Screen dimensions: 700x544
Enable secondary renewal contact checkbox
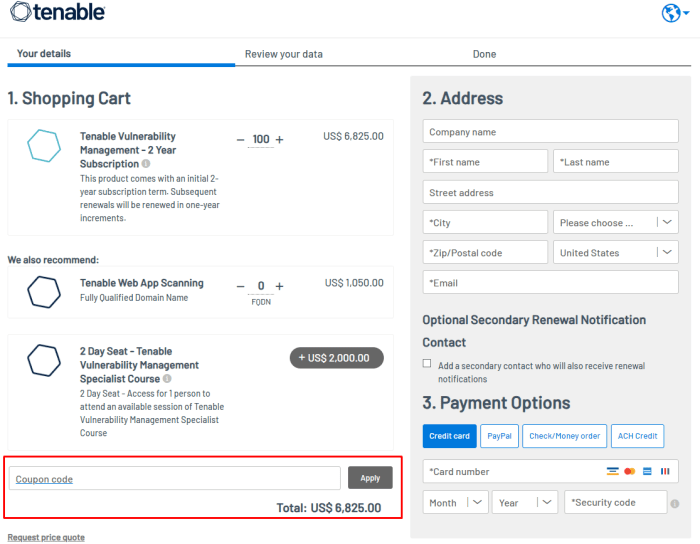coord(427,363)
